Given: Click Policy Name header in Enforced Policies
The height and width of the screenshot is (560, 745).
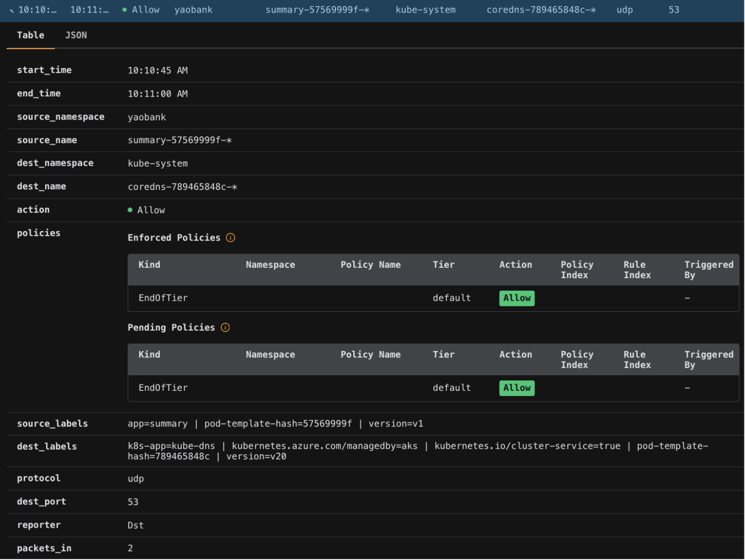Looking at the screenshot, I should (370, 265).
